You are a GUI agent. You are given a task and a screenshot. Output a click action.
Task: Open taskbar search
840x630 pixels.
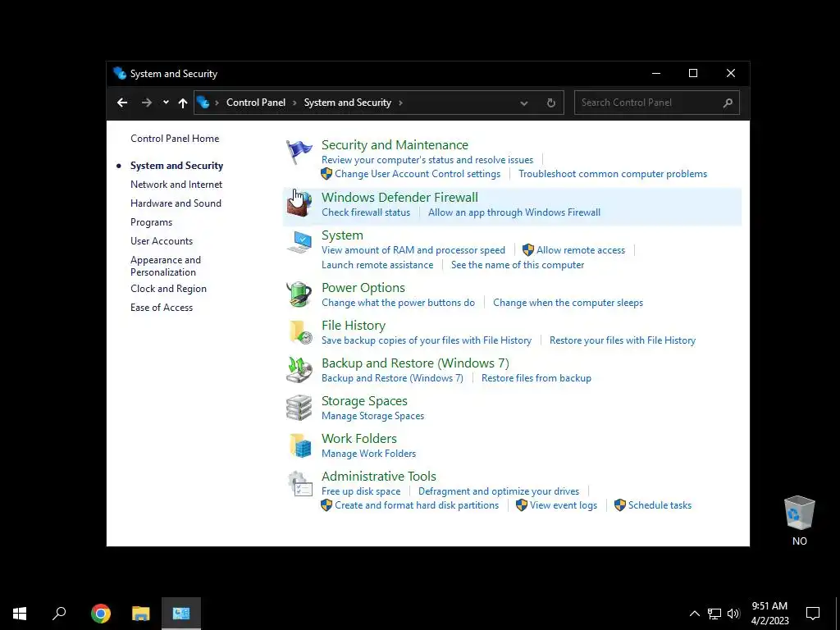pos(59,614)
